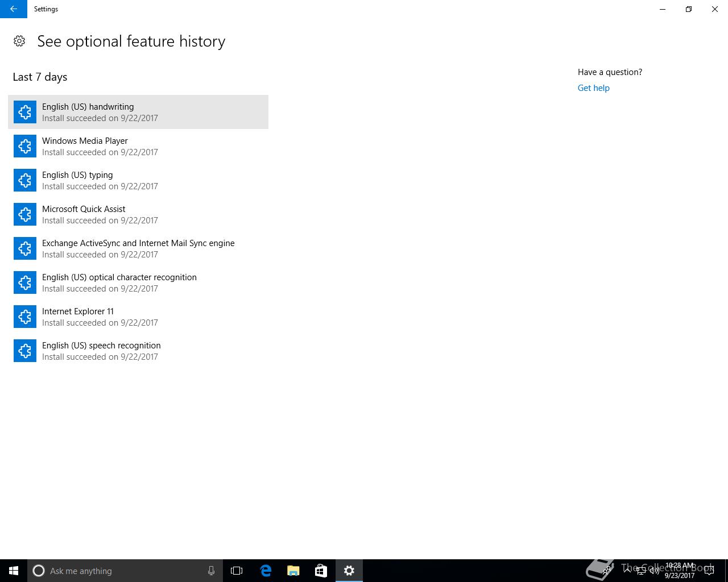Click the microphone in search box

pos(211,571)
